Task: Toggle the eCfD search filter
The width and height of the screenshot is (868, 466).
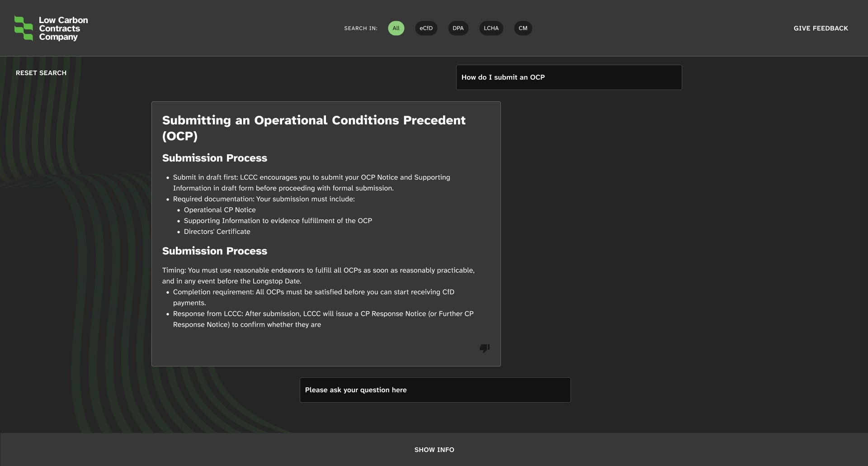Action: point(426,28)
